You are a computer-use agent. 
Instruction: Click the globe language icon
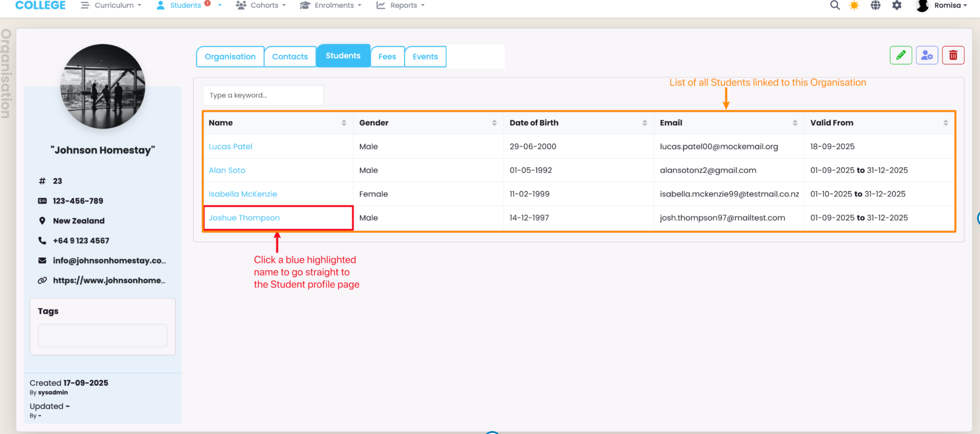coord(875,5)
